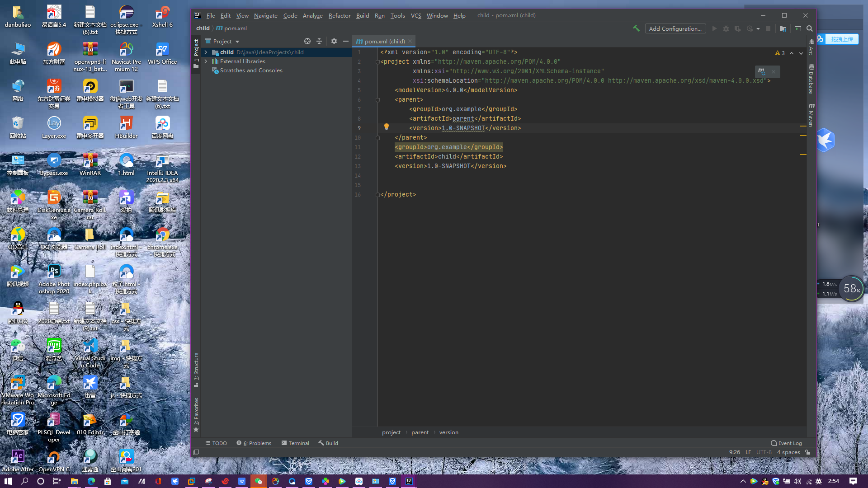Screen dimensions: 868x488
Task: Click the IntelliJ IDEA taskbar icon
Action: 409,481
